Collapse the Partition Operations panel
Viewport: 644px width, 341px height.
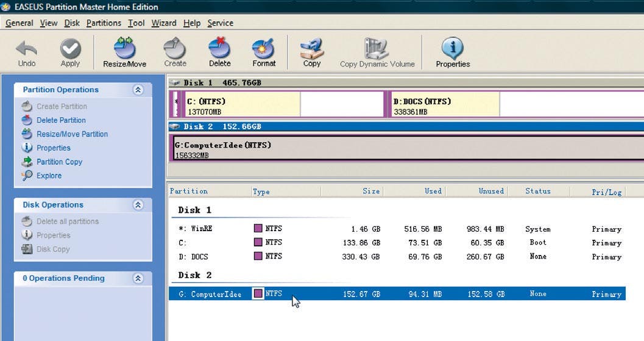pyautogui.click(x=138, y=90)
